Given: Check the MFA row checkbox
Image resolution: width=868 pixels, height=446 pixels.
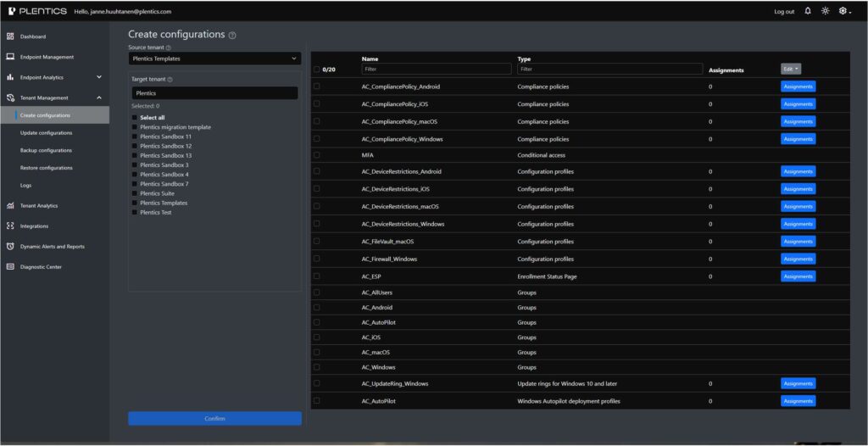Looking at the screenshot, I should (317, 154).
